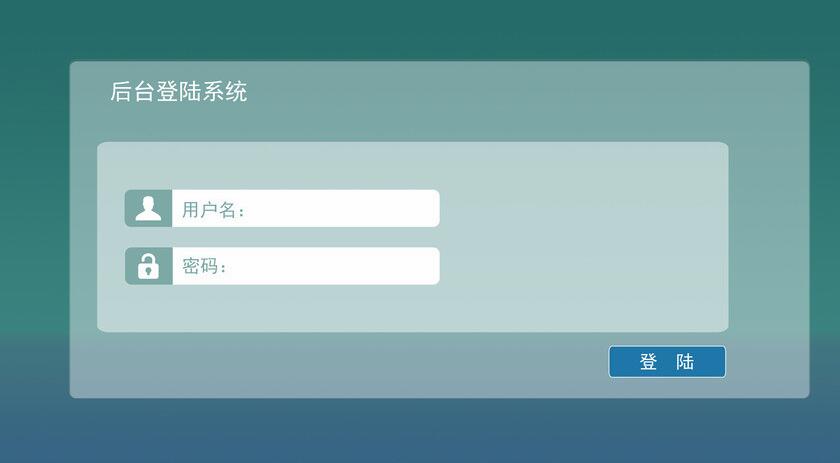Click the blank right end of the password field
This screenshot has width=840, height=463.
pyautogui.click(x=415, y=266)
